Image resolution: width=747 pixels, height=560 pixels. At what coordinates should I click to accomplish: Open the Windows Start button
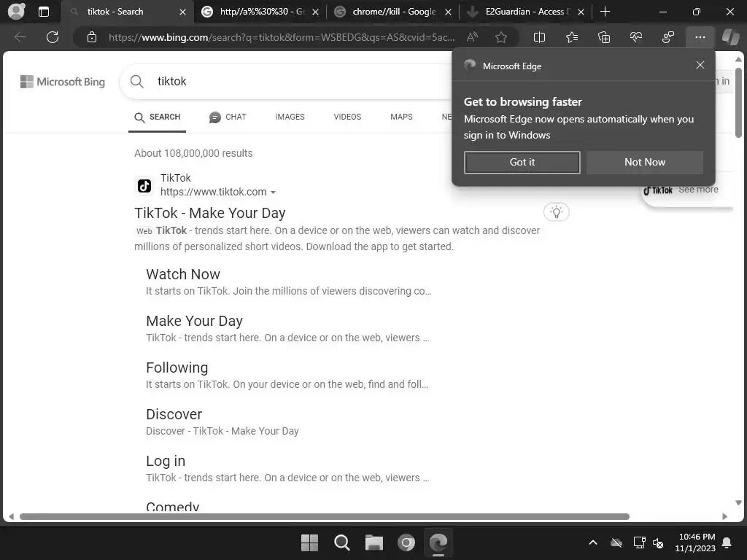tap(309, 542)
